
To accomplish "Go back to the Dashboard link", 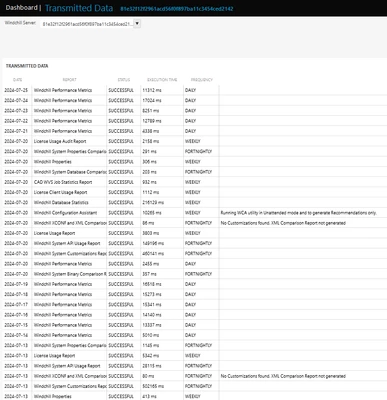I will click(x=21, y=7).
